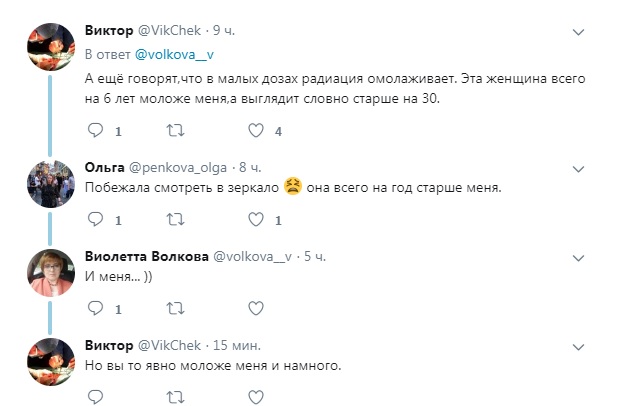Open Ольга's profile via her name

click(x=105, y=166)
